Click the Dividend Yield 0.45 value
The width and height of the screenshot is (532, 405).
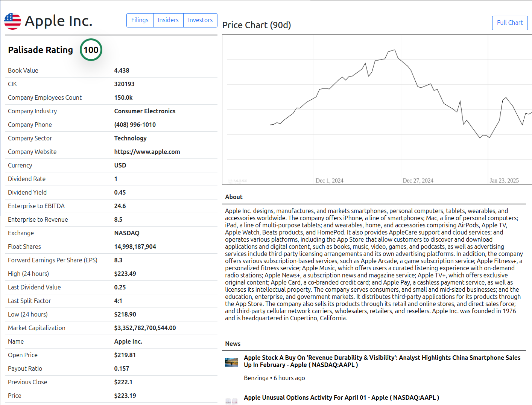pos(120,192)
